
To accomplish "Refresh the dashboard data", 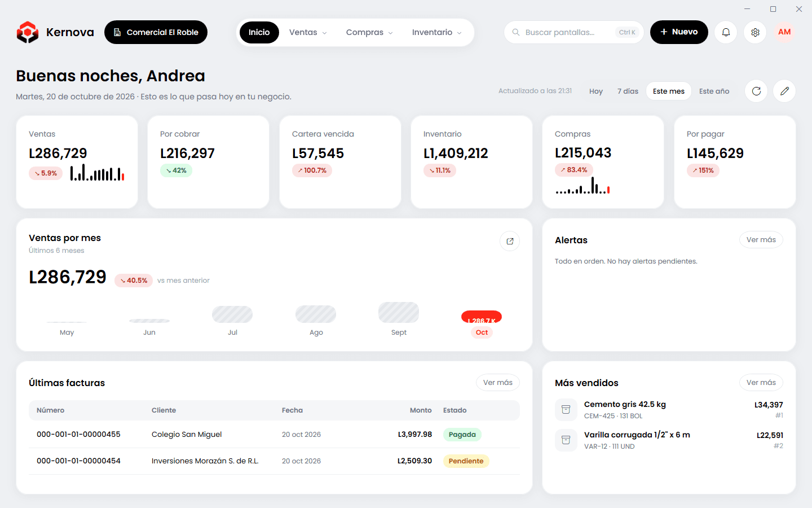I will click(x=756, y=91).
